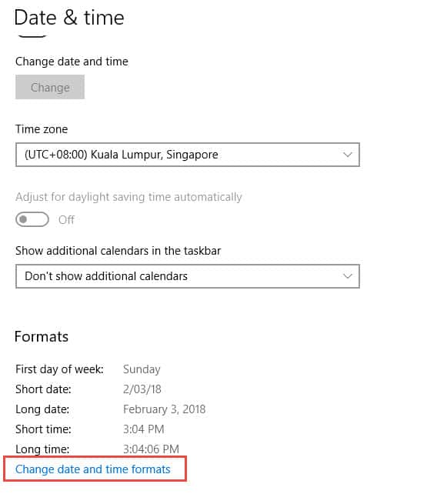Click the grayed-out Change button

(50, 87)
